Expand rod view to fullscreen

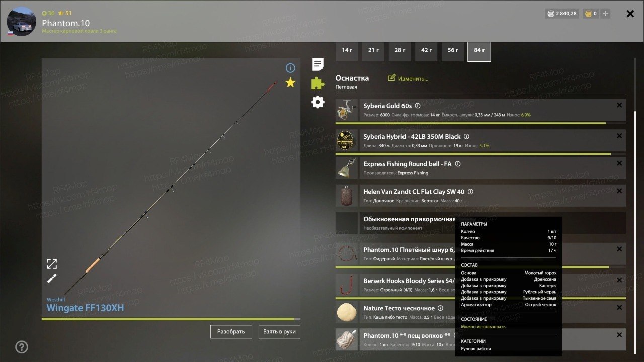tap(52, 264)
